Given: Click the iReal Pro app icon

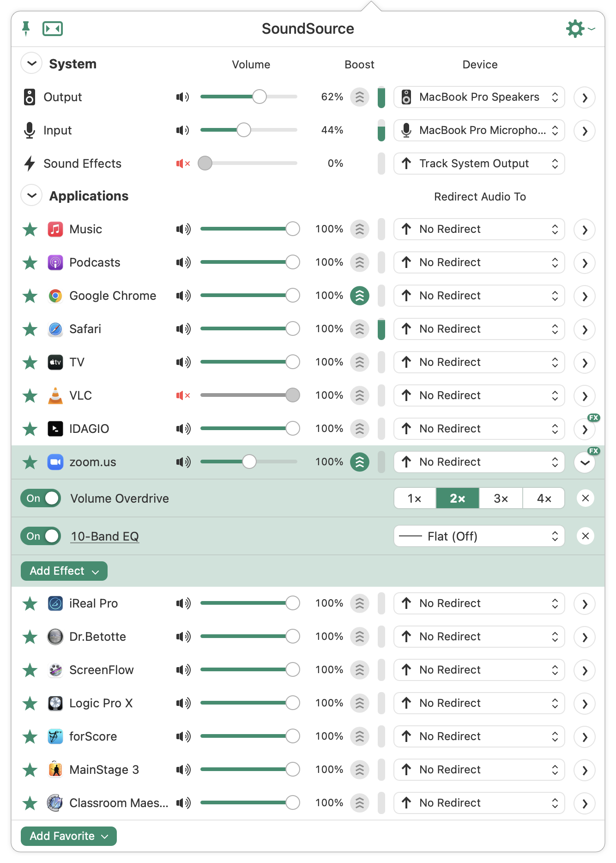Looking at the screenshot, I should tap(55, 603).
